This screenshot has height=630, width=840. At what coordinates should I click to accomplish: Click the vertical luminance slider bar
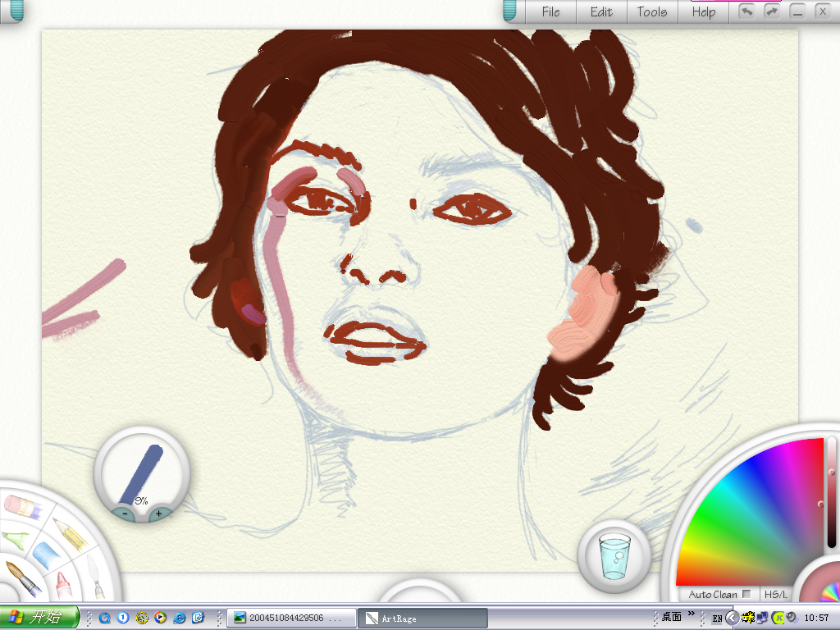(x=832, y=493)
